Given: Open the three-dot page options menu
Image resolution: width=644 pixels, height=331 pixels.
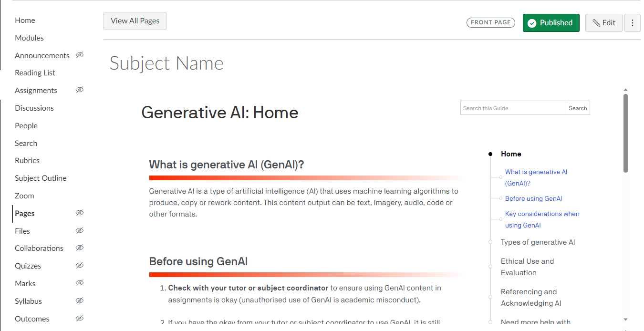Looking at the screenshot, I should [633, 23].
